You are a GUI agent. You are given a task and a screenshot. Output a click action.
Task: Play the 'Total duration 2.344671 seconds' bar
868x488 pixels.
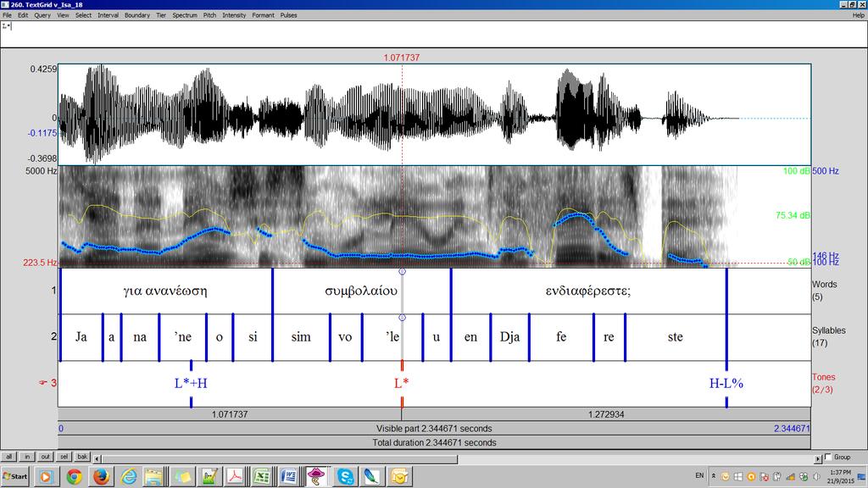434,442
